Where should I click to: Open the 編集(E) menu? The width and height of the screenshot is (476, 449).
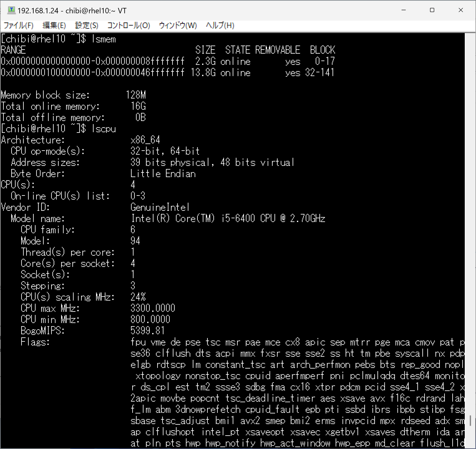(x=54, y=25)
